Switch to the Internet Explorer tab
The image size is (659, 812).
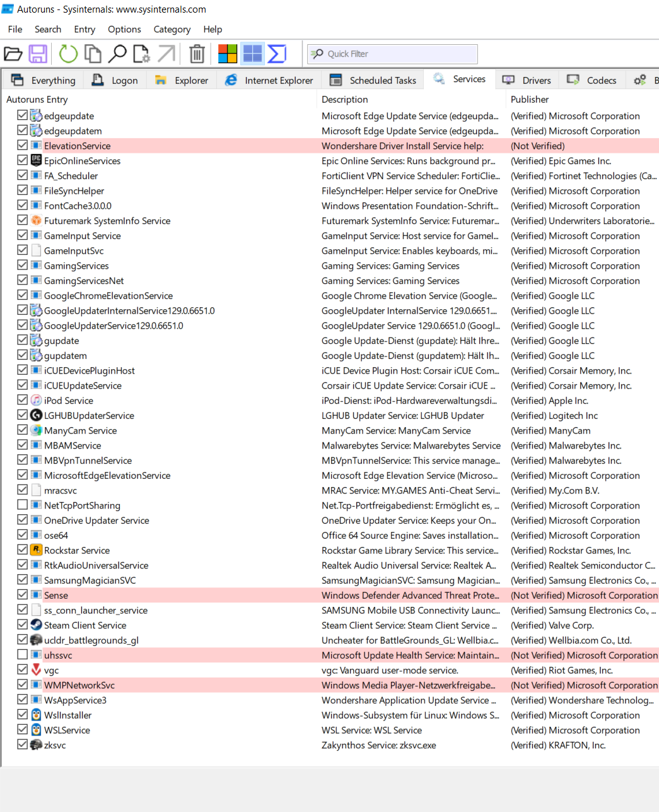point(269,80)
